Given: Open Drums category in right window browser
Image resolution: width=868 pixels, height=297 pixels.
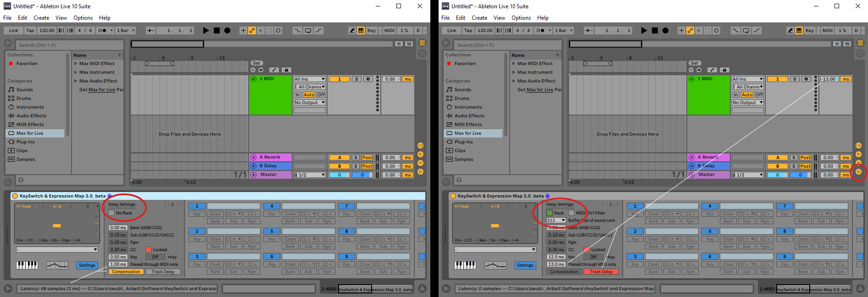Looking at the screenshot, I should (462, 99).
